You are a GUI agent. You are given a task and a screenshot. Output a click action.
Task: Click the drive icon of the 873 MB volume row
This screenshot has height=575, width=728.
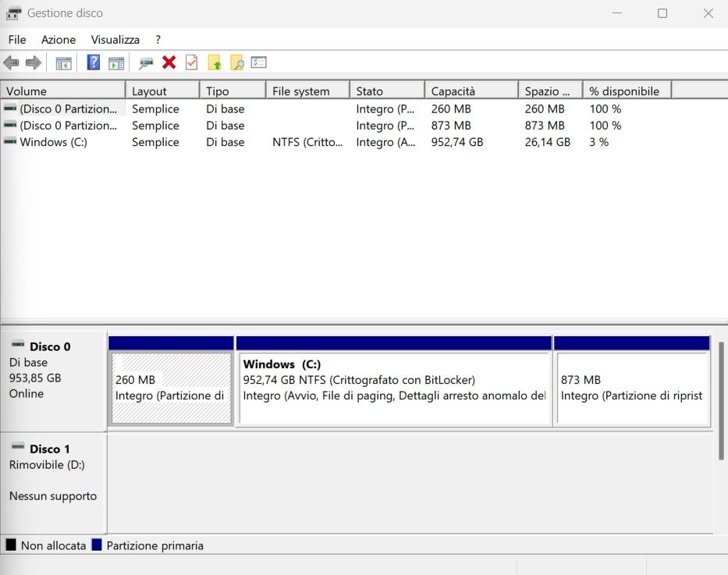click(10, 125)
